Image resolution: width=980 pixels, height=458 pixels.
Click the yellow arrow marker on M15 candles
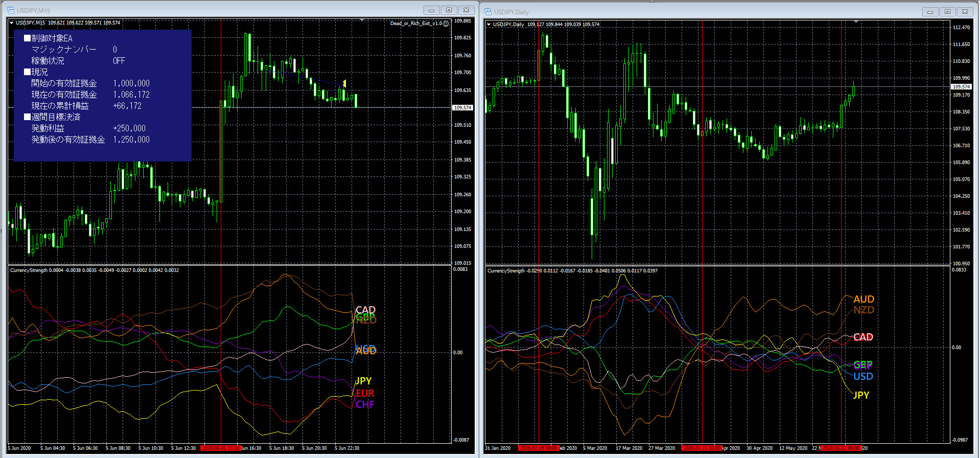click(344, 83)
